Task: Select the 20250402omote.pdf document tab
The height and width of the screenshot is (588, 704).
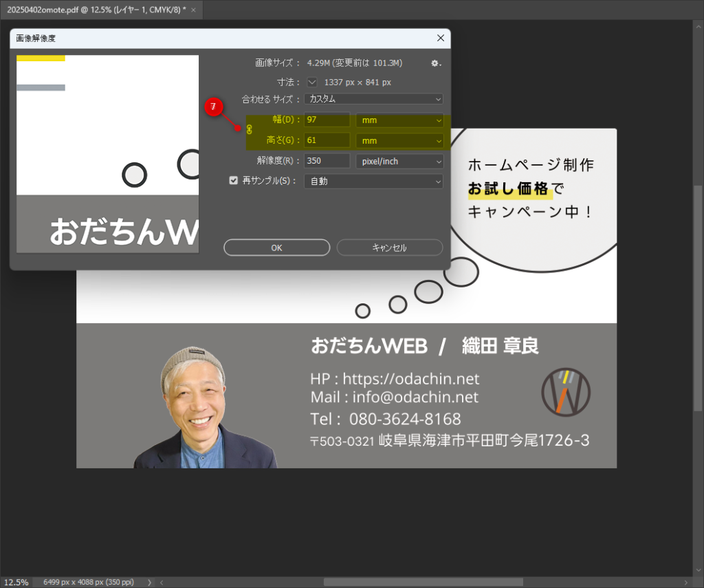Action: tap(96, 9)
